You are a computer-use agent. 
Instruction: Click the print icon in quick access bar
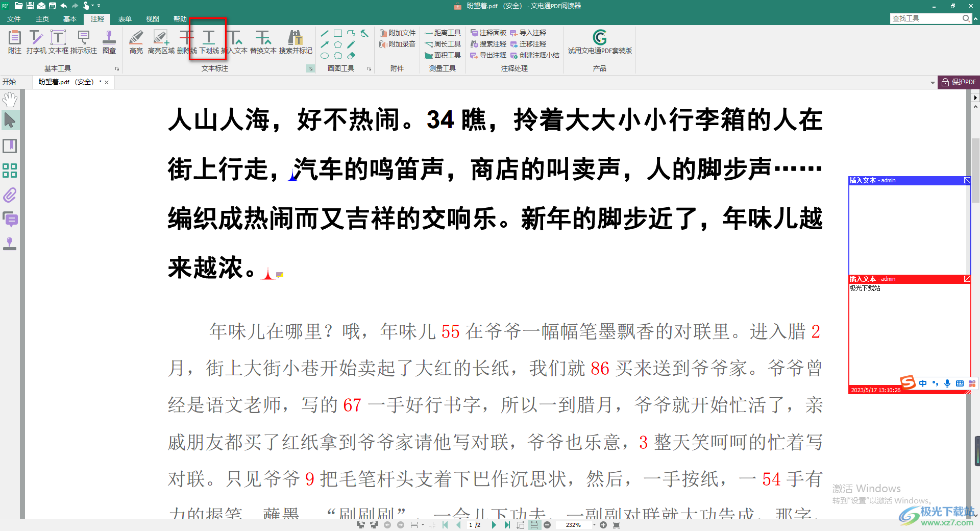53,6
